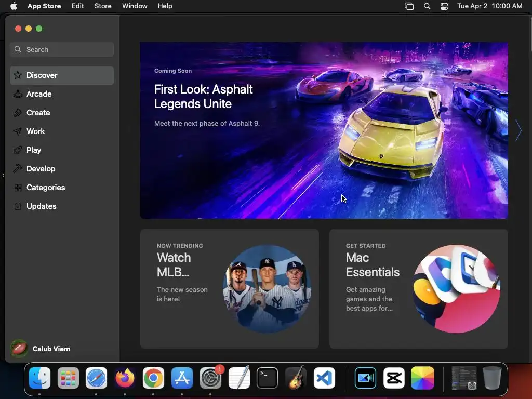Click the Search field in App Store

[62, 49]
